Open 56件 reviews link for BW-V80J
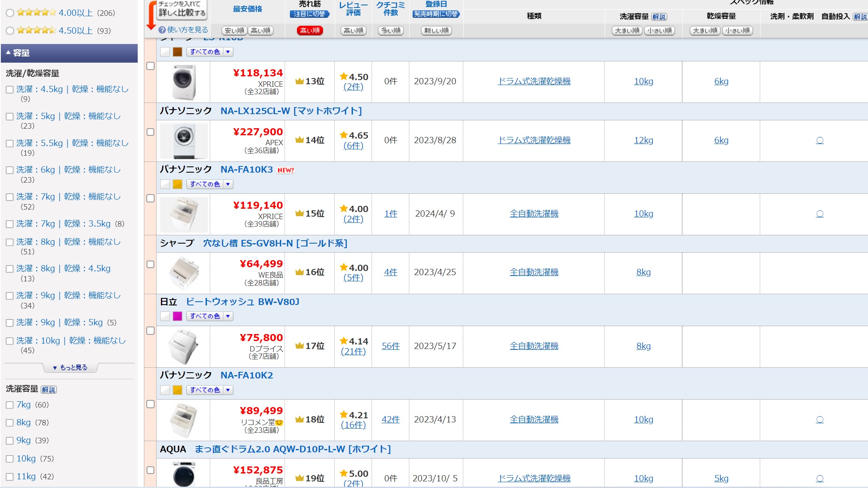 pyautogui.click(x=391, y=346)
